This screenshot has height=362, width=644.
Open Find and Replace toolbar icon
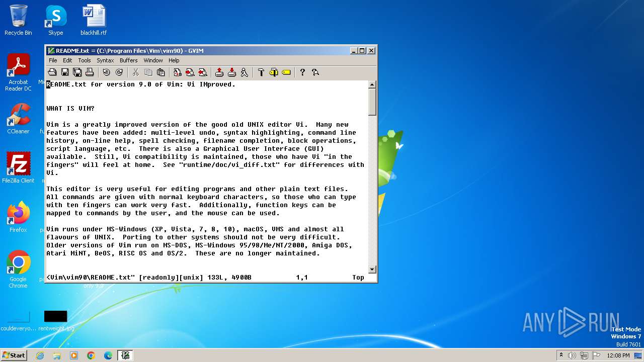[x=178, y=72]
